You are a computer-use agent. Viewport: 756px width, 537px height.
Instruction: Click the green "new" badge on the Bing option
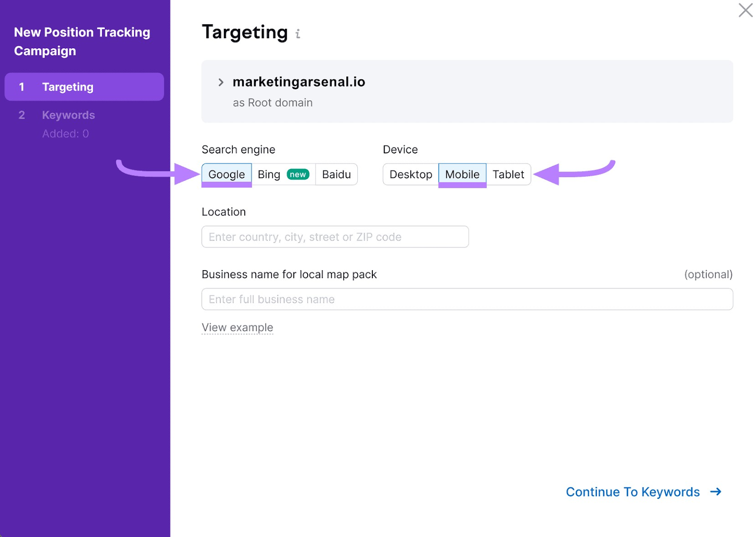point(298,174)
